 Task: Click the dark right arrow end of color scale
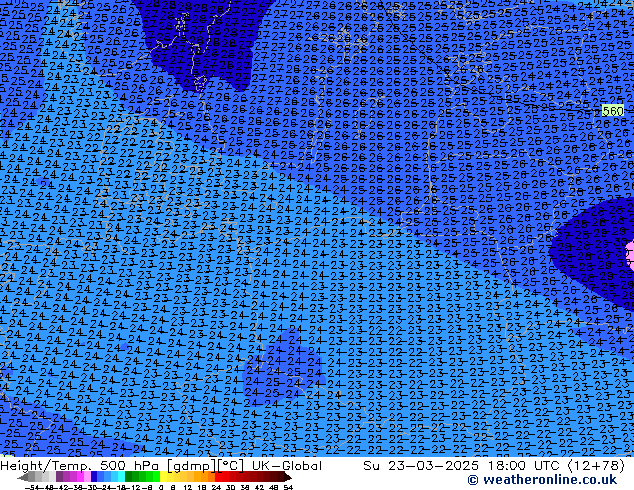pos(288,477)
